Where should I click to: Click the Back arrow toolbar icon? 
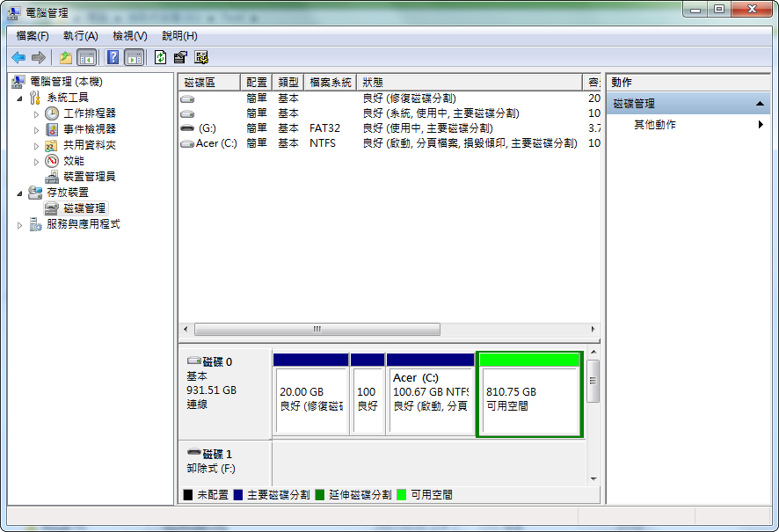pos(18,58)
